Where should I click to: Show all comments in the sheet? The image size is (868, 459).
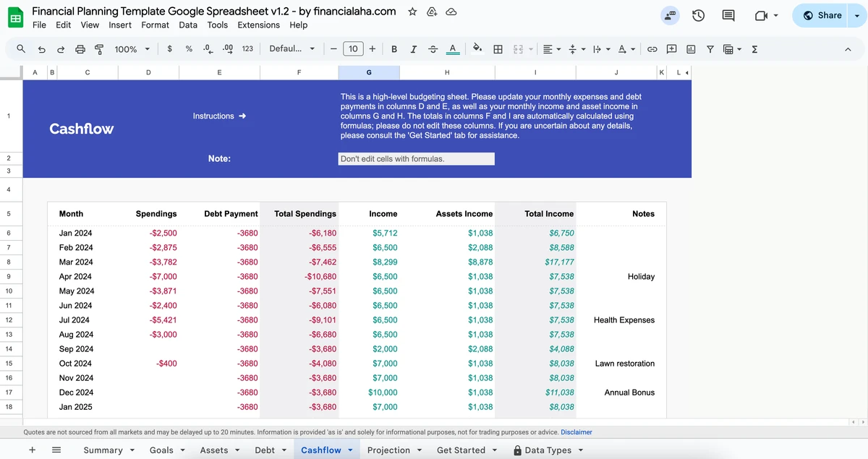pyautogui.click(x=728, y=15)
